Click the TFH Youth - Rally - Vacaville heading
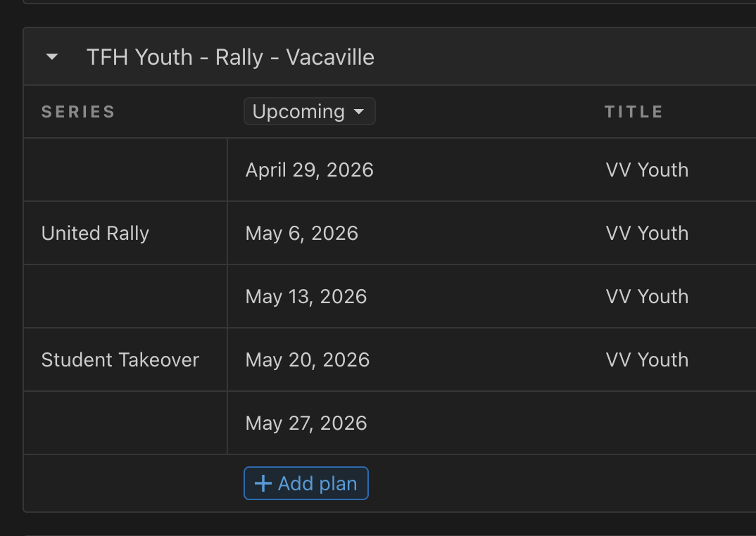756x536 pixels. (230, 57)
